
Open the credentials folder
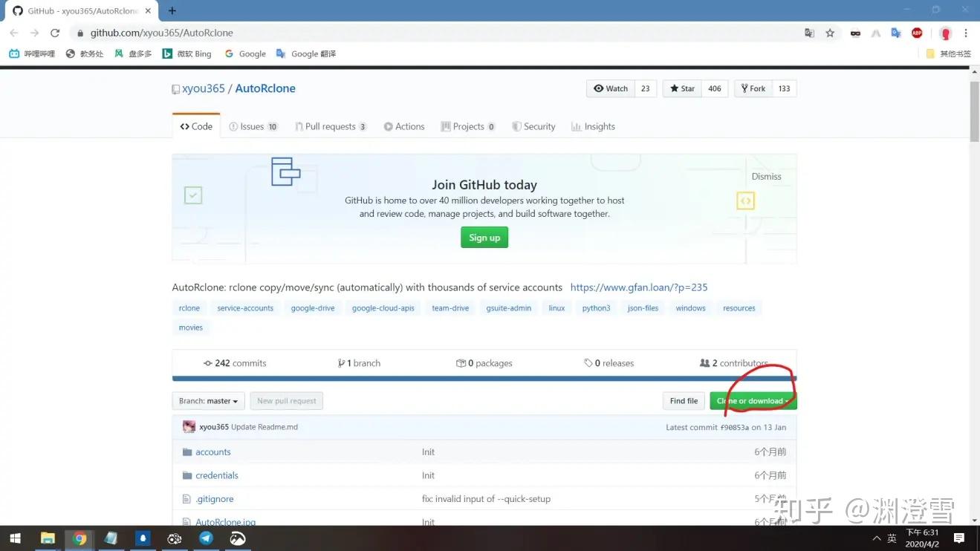click(x=217, y=475)
